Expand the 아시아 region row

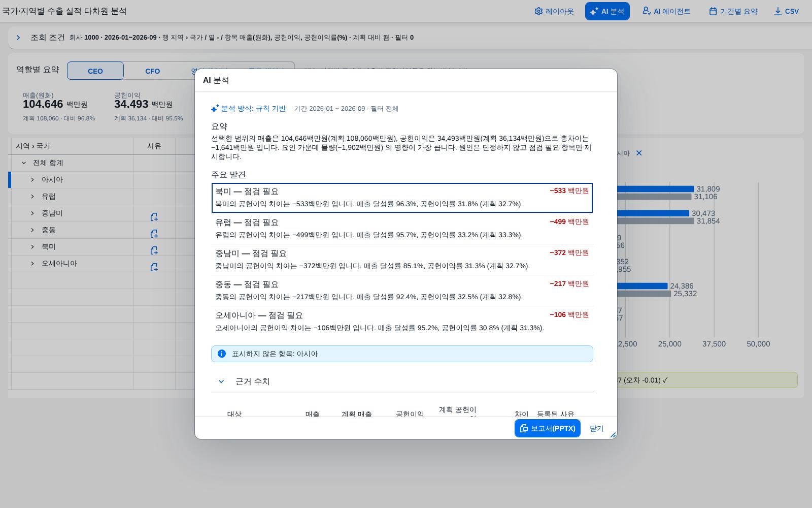pos(32,180)
